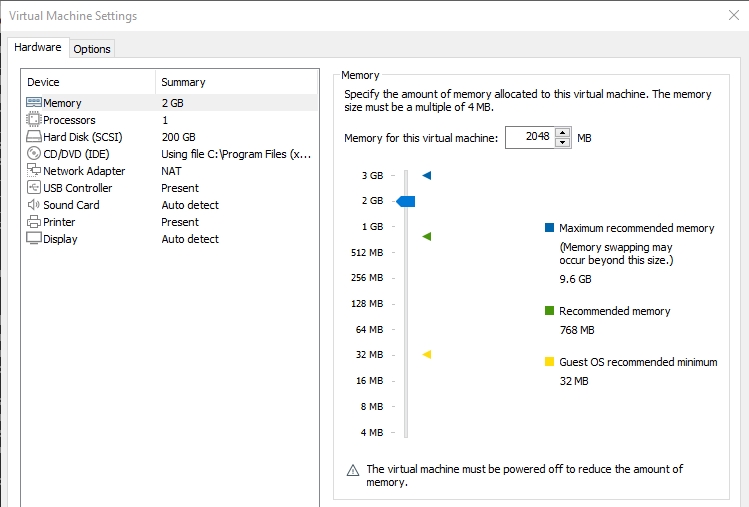Click the yellow guest OS minimum marker
The width and height of the screenshot is (749, 507).
tap(427, 354)
